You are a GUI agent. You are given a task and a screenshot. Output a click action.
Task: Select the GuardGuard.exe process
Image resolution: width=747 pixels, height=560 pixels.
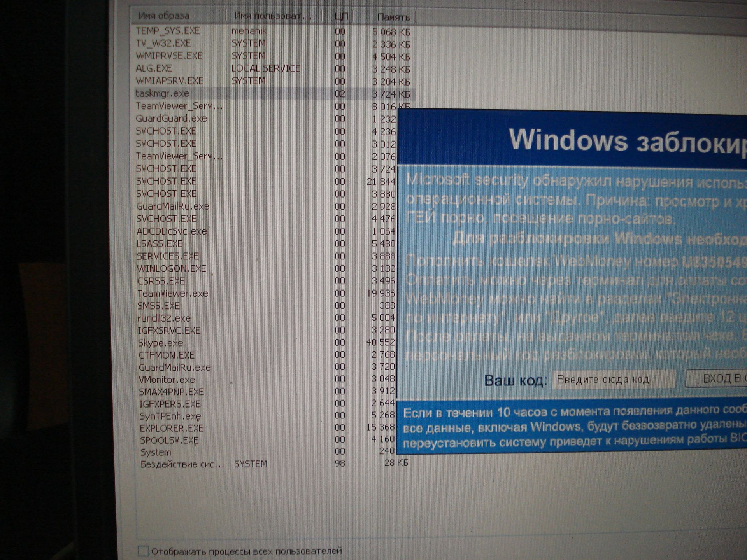pos(171,119)
